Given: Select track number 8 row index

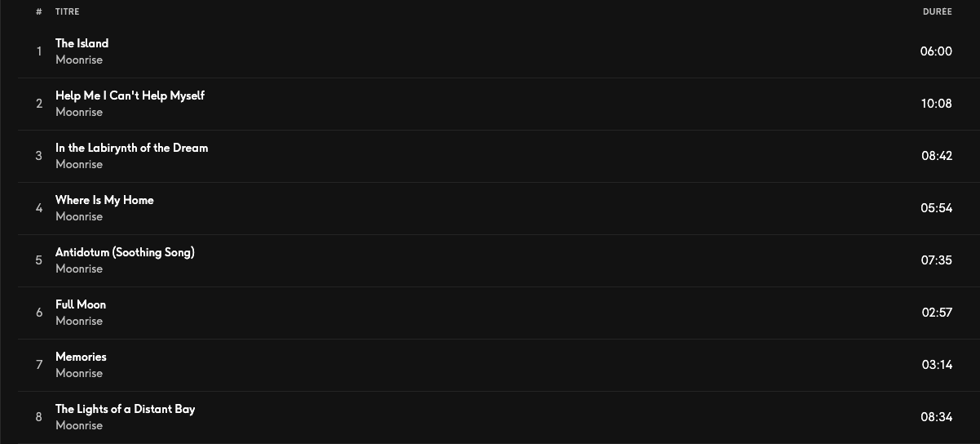Looking at the screenshot, I should coord(38,417).
